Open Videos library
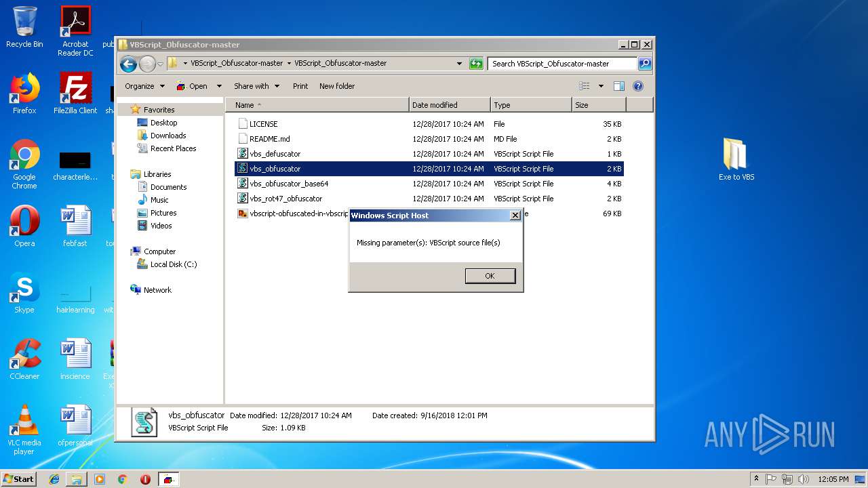Screen dimensions: 868x488 161,226
